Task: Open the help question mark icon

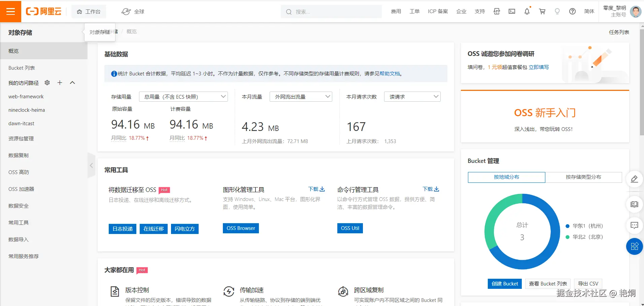Action: tap(572, 11)
